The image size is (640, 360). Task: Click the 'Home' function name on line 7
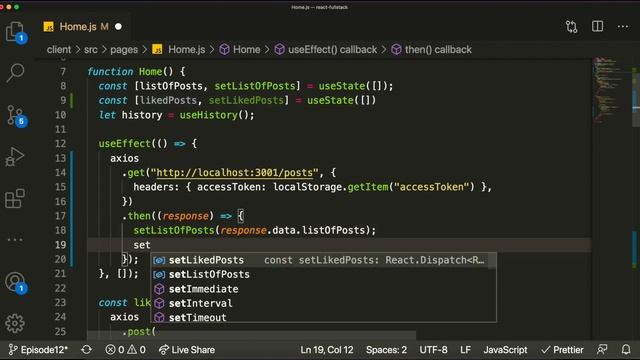tap(151, 72)
